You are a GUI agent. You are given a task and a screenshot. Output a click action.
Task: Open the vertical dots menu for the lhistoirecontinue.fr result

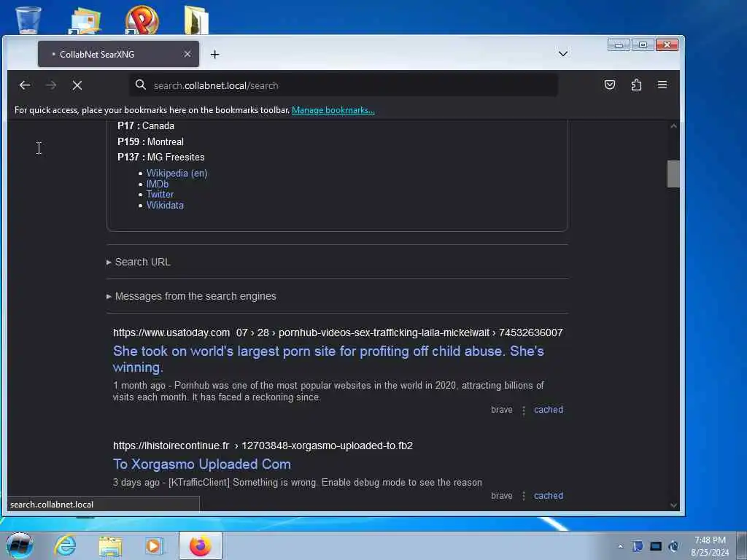click(524, 496)
